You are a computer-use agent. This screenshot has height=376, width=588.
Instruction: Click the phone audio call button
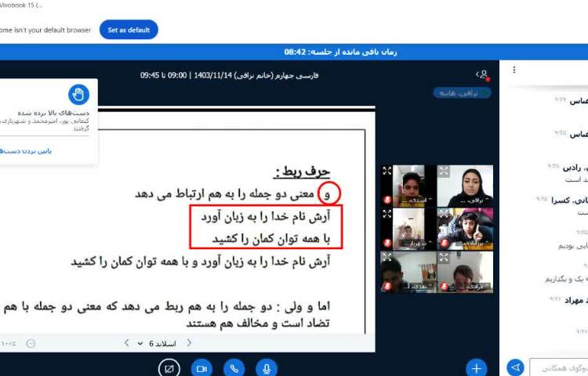[234, 367]
